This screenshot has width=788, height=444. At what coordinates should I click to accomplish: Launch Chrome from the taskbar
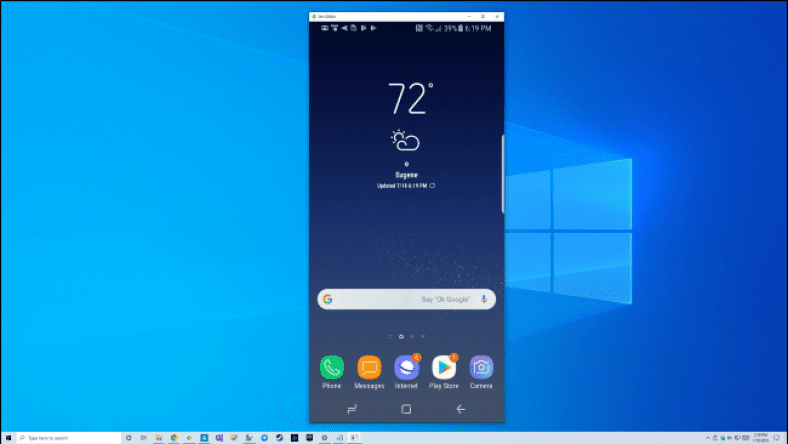174,438
